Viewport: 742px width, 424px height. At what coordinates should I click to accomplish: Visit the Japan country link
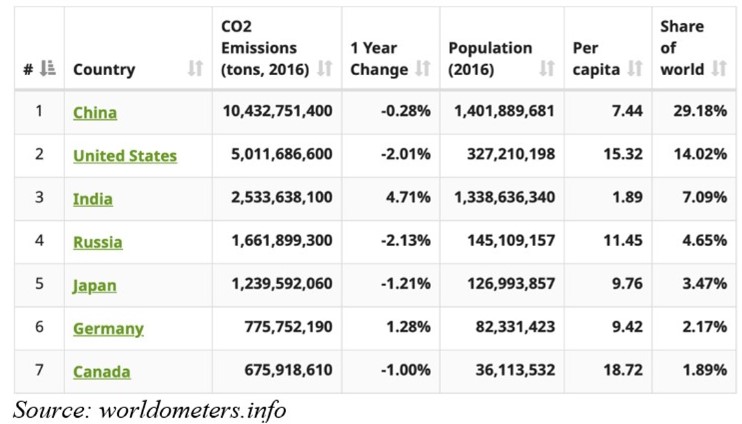(x=95, y=285)
